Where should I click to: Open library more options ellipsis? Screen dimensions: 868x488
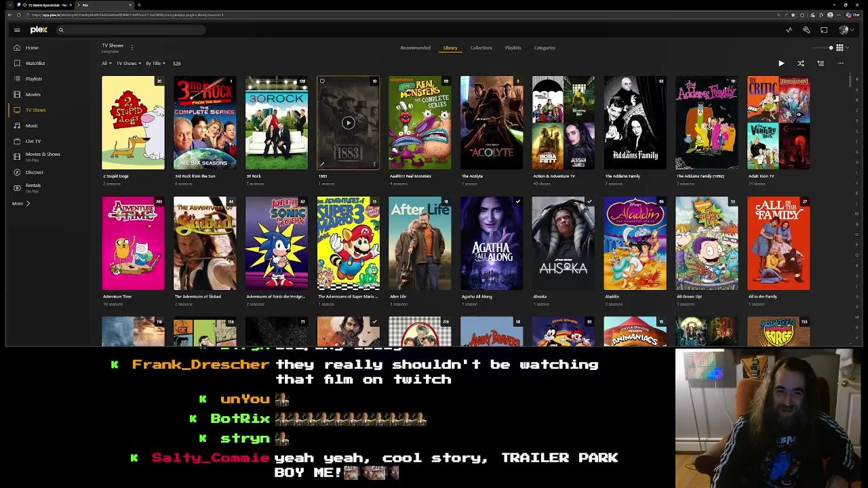[x=840, y=63]
